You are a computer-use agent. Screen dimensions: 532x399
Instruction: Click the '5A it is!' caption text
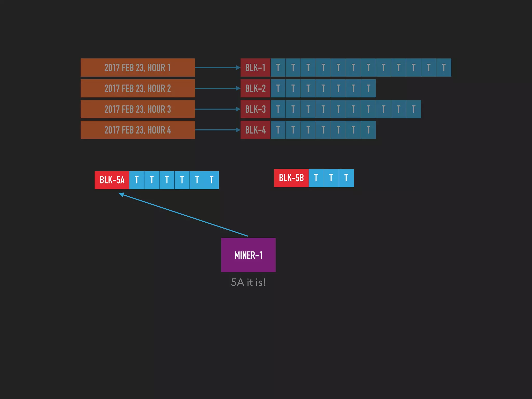coord(248,282)
